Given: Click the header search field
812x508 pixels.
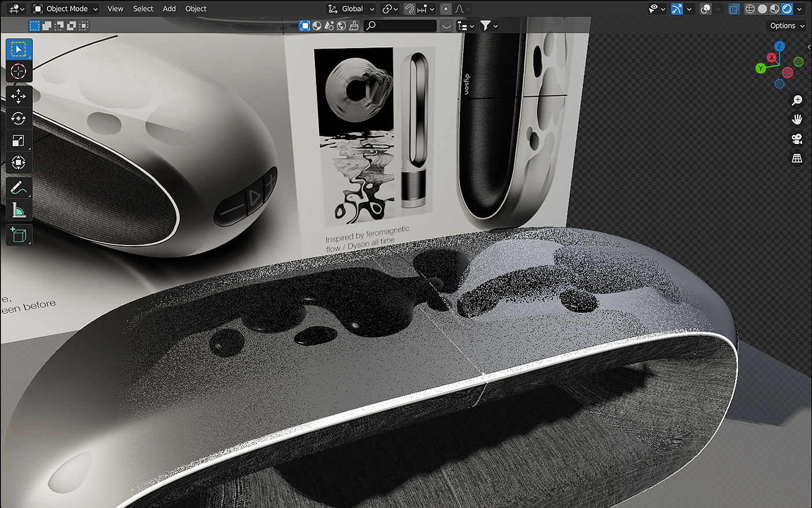Looking at the screenshot, I should 400,26.
